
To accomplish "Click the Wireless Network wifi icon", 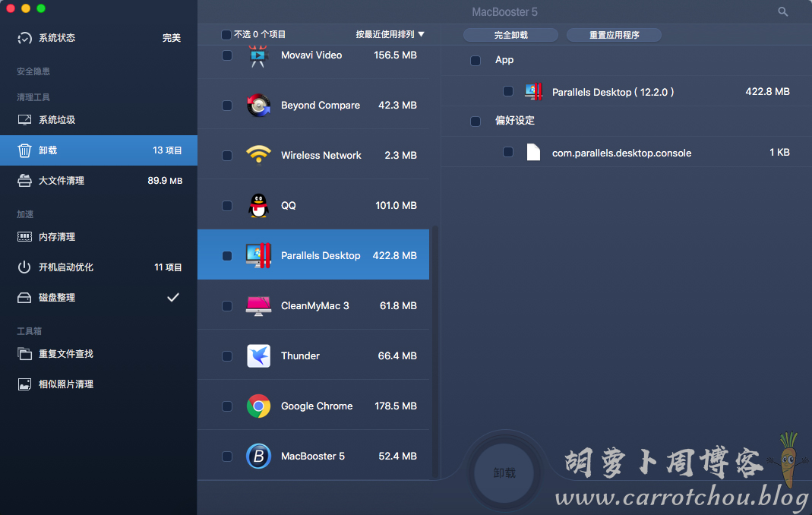I will click(258, 155).
